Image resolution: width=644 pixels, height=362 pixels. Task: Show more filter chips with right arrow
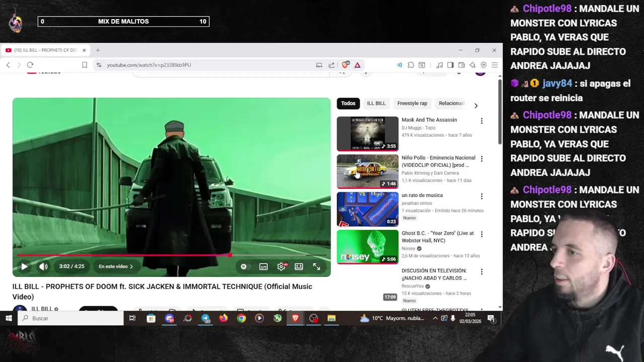(x=475, y=106)
